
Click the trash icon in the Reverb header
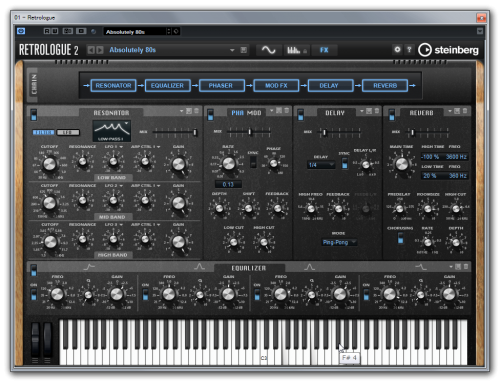(x=465, y=111)
